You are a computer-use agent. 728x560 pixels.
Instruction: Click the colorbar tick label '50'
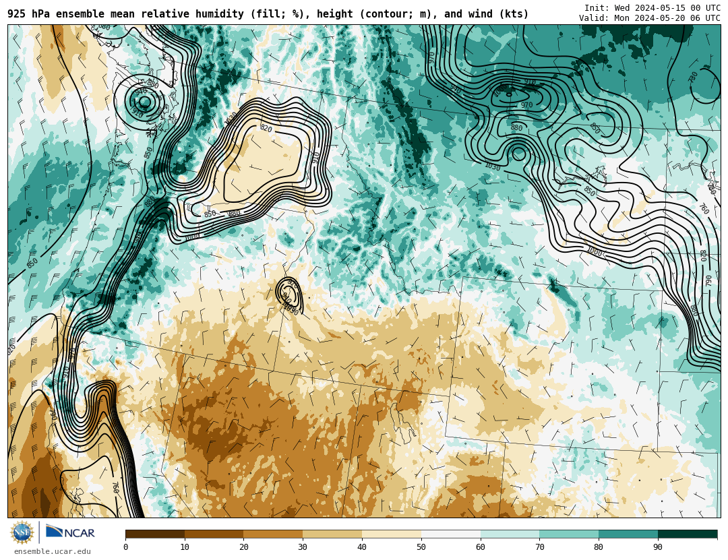[421, 547]
